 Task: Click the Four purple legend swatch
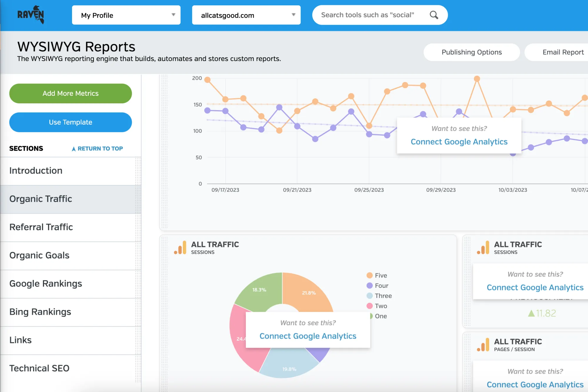click(370, 286)
